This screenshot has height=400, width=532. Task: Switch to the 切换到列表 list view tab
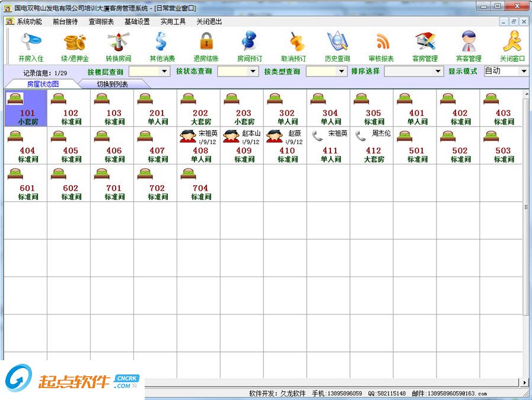[x=114, y=83]
